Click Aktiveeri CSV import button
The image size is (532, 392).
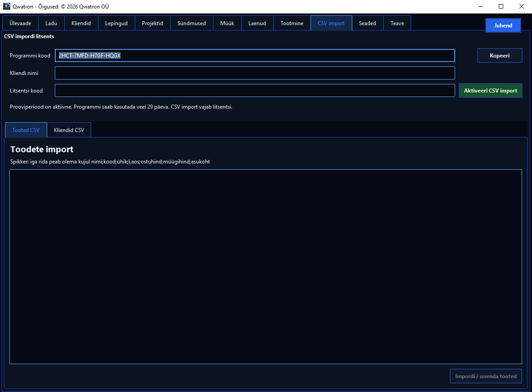click(x=491, y=91)
